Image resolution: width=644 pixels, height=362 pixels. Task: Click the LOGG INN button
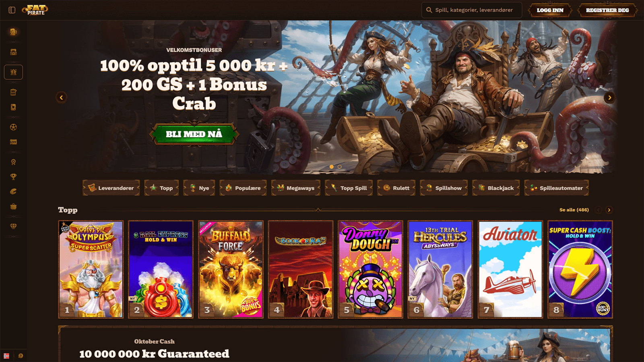pos(550,10)
